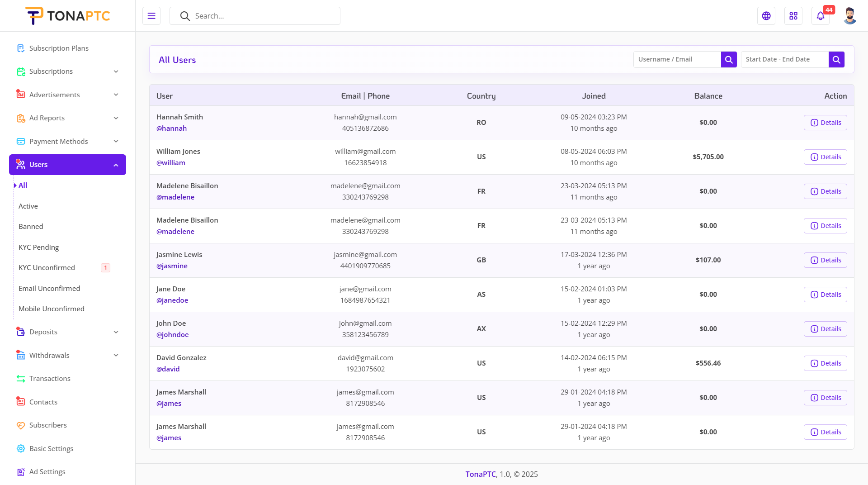The image size is (868, 485).
Task: Click the Start Date - End Date field
Action: (784, 59)
